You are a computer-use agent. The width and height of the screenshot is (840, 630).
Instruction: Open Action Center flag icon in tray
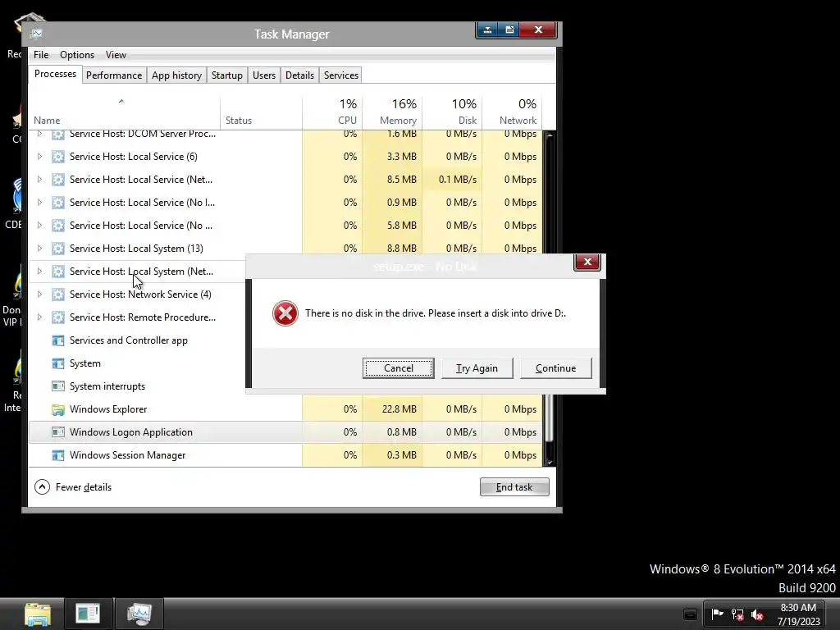click(x=717, y=614)
